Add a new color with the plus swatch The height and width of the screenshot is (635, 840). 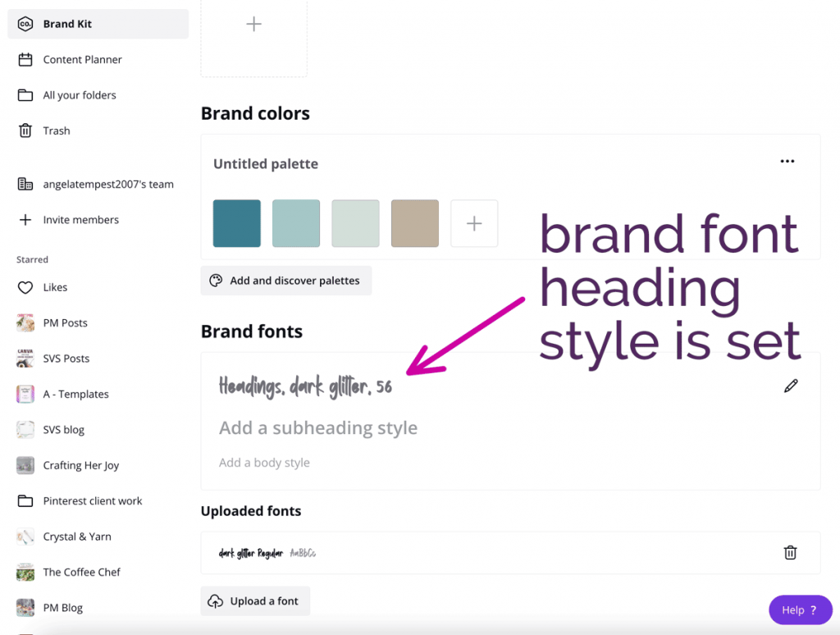474,222
